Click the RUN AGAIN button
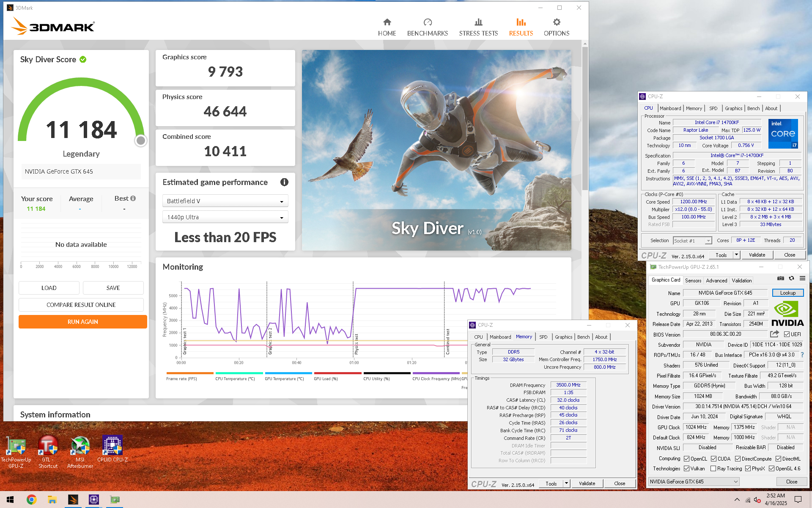Screen dimensions: 812x508 tap(83, 322)
